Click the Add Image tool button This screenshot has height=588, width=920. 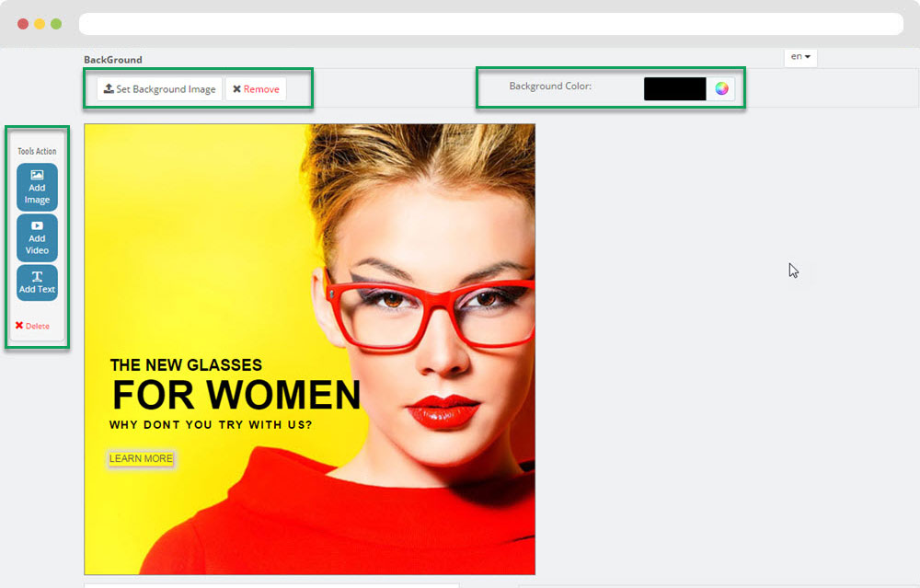[x=37, y=187]
